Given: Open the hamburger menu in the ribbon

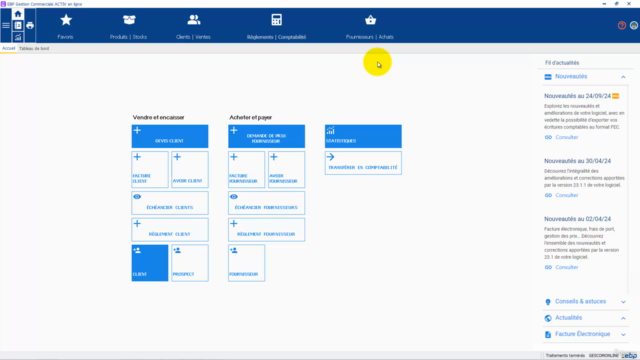Looking at the screenshot, I should (x=6, y=25).
